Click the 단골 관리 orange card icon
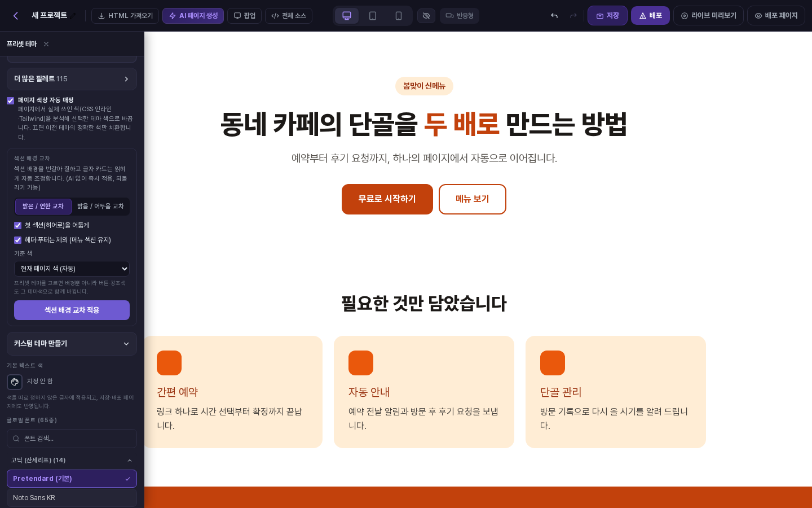 point(553,363)
